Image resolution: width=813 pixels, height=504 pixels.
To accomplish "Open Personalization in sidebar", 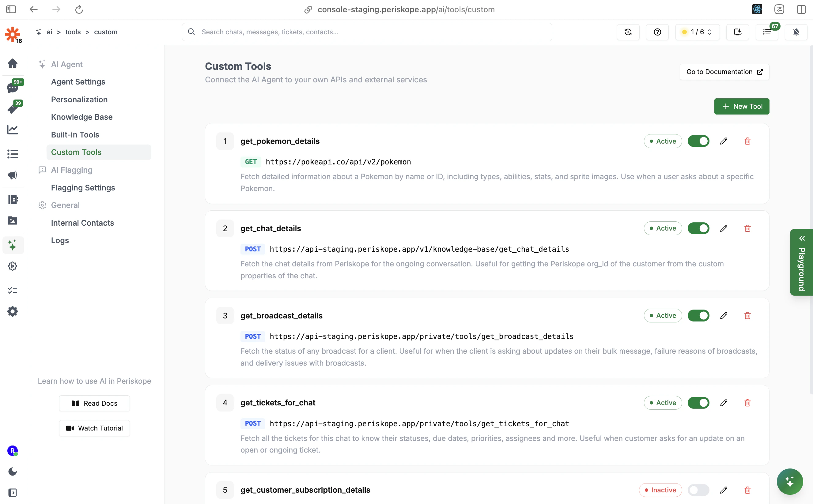I will [x=79, y=99].
